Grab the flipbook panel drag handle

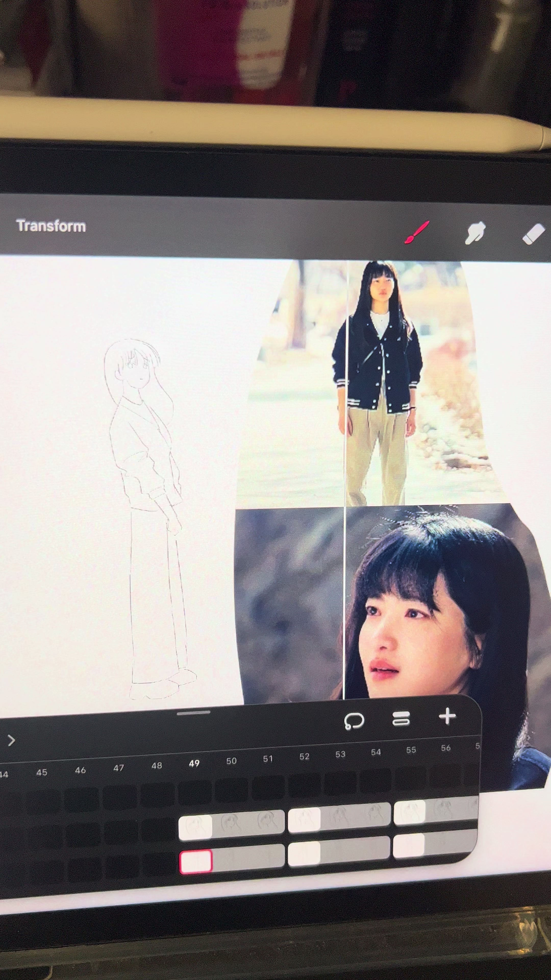[x=194, y=713]
